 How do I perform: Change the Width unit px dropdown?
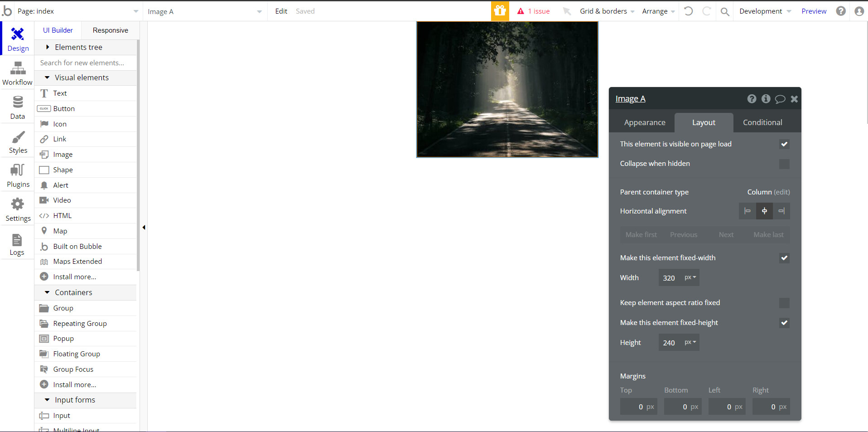coord(690,277)
